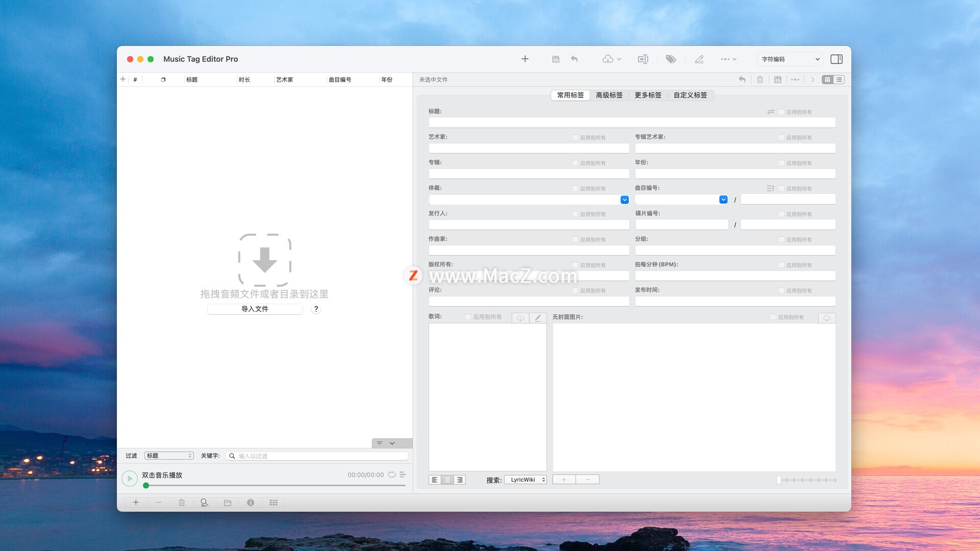Open the 自定义标签 tab
The image size is (980, 551).
[690, 95]
